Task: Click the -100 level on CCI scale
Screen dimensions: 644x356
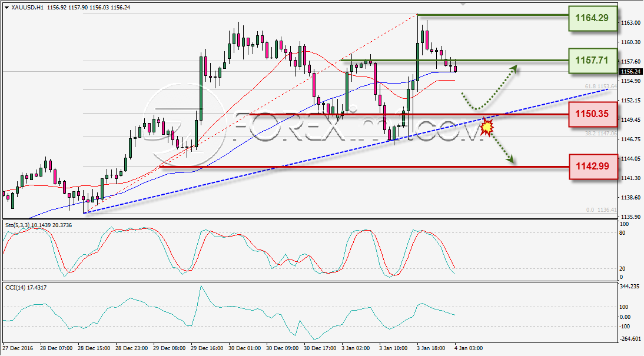Action: point(624,327)
